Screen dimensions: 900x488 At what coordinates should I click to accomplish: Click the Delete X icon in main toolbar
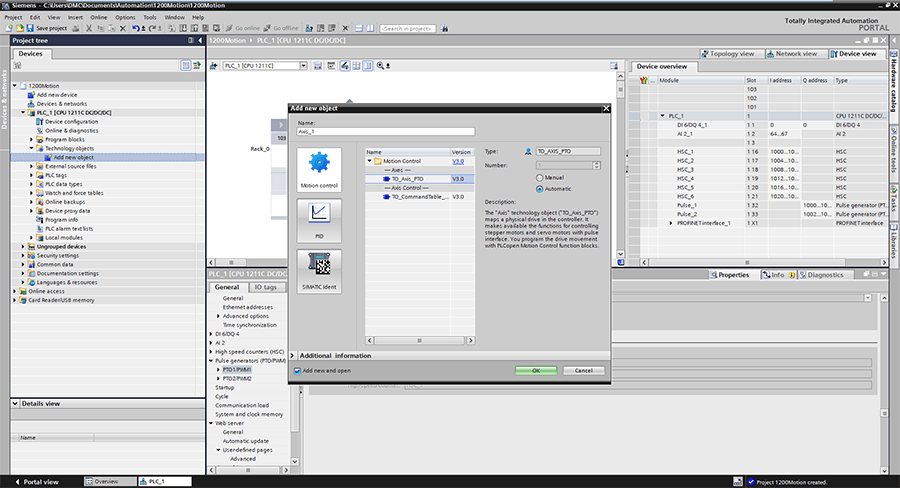coord(122,28)
